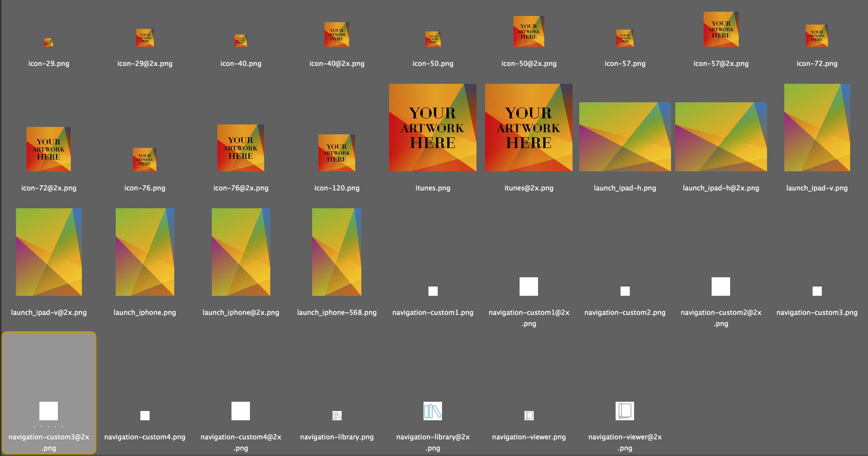Click the navigation-library.png books icon
This screenshot has height=456, width=868.
click(x=337, y=415)
